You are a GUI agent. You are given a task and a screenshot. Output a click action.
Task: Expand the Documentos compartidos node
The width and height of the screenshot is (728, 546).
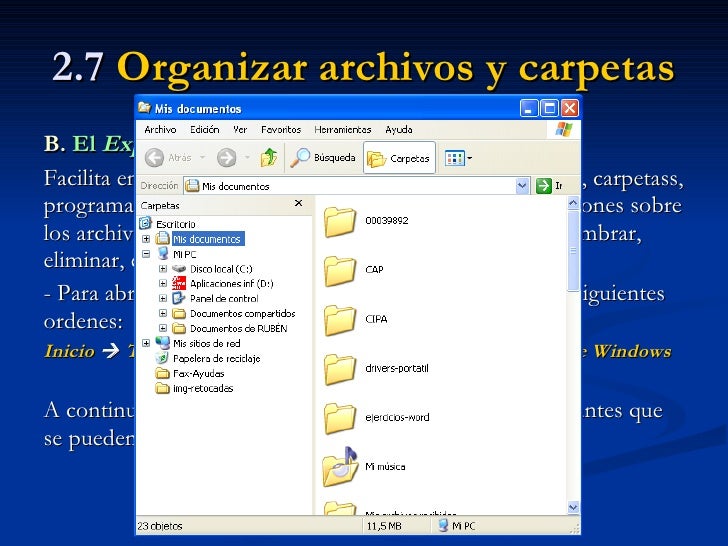coord(163,313)
